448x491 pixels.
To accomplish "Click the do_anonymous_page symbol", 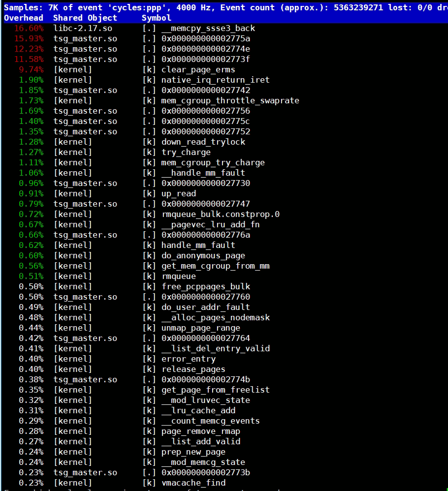I will [203, 255].
